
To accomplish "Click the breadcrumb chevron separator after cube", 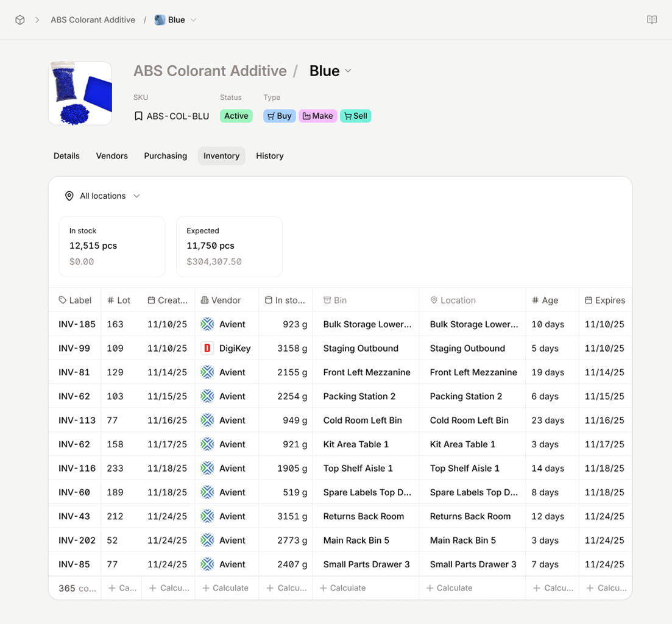I will coord(37,20).
